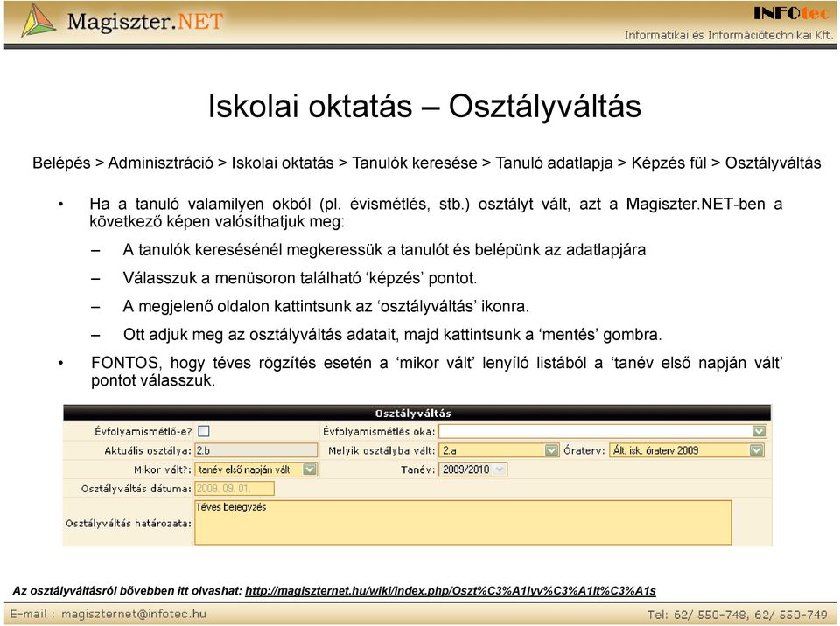Click 'Belépés' in the breadcrumb path
Screen dimensions: 840x626
point(61,163)
